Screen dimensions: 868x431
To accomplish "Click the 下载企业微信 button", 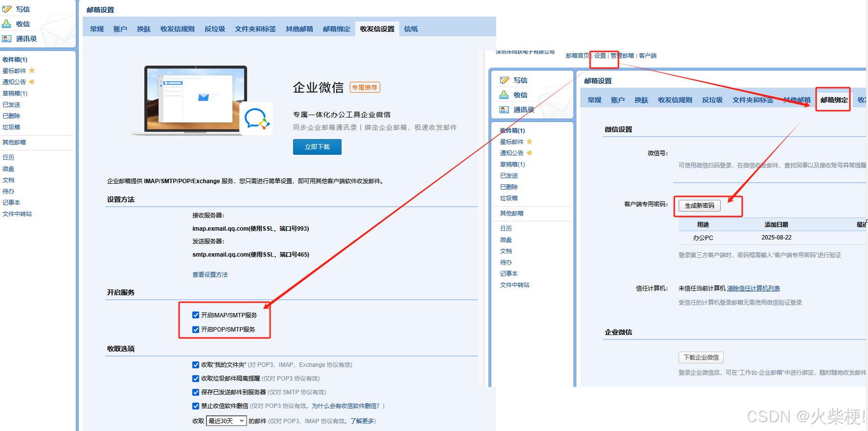I will pos(701,358).
